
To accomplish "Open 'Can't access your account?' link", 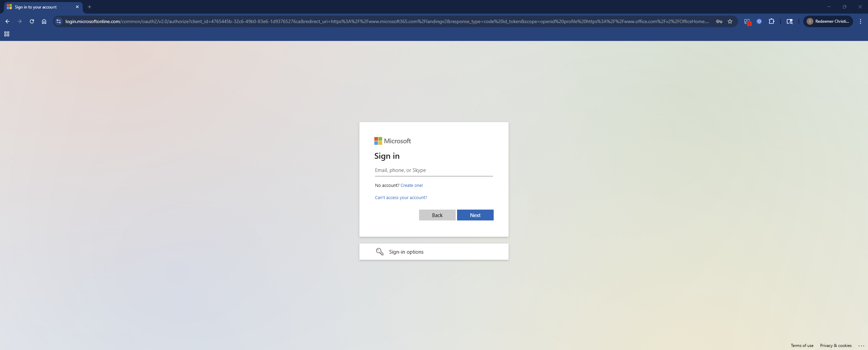I will point(401,197).
